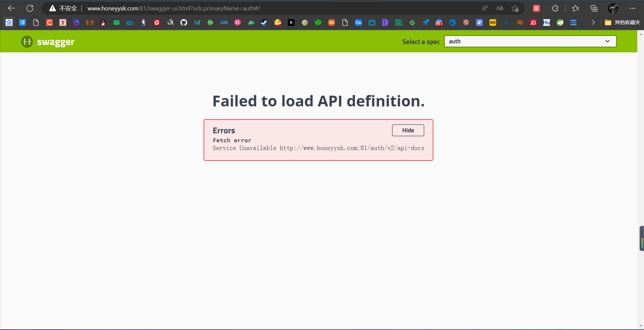Screen dimensions: 644x330
Task: Open the pink X bookmark
Action: [x=238, y=22]
